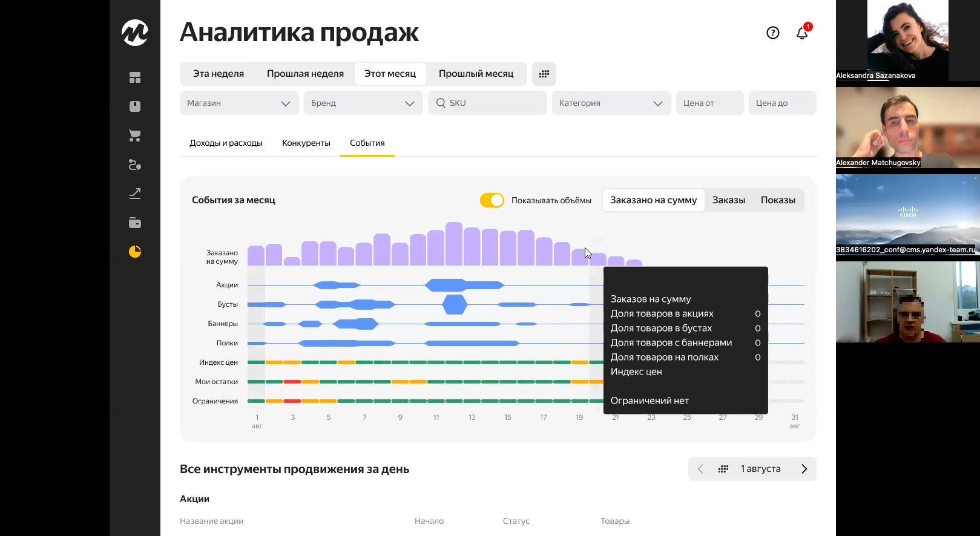The height and width of the screenshot is (536, 980).
Task: Expand the Бренд dropdown
Action: pyautogui.click(x=363, y=103)
